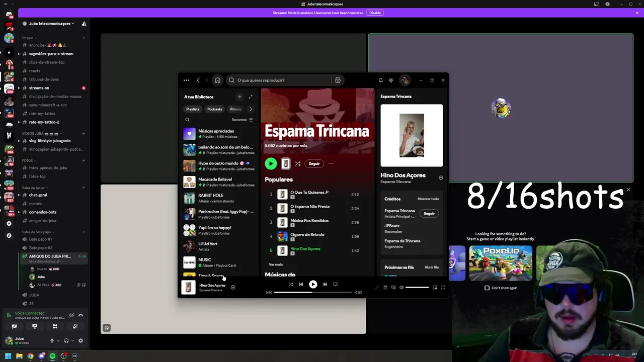Expand the library panel to full view
Screen dimensions: 644x362
pos(251,97)
